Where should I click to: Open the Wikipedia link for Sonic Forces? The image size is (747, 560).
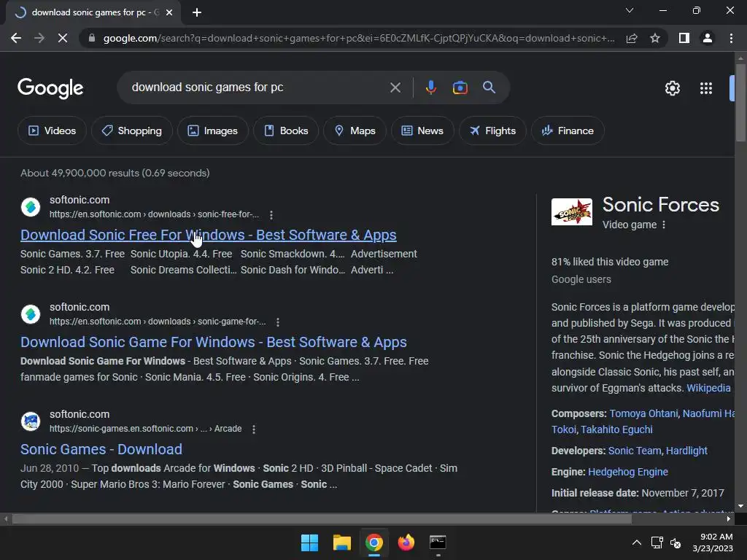(708, 388)
